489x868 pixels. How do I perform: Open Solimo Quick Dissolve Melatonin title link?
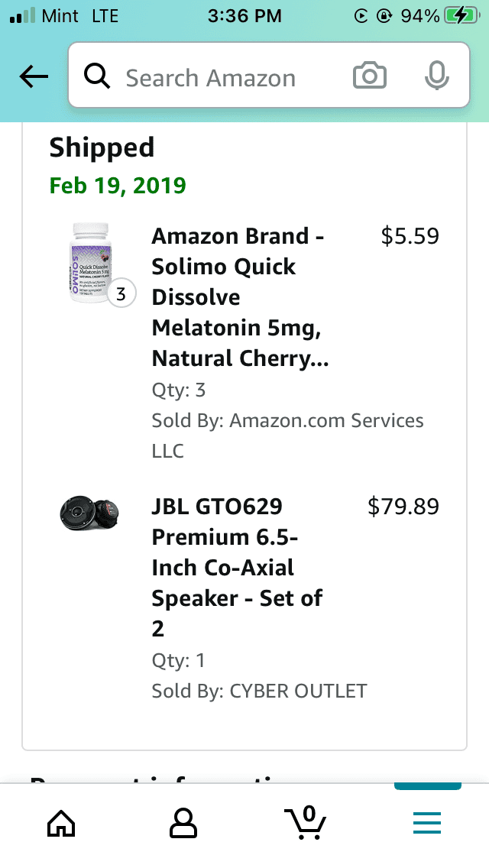coord(241,297)
